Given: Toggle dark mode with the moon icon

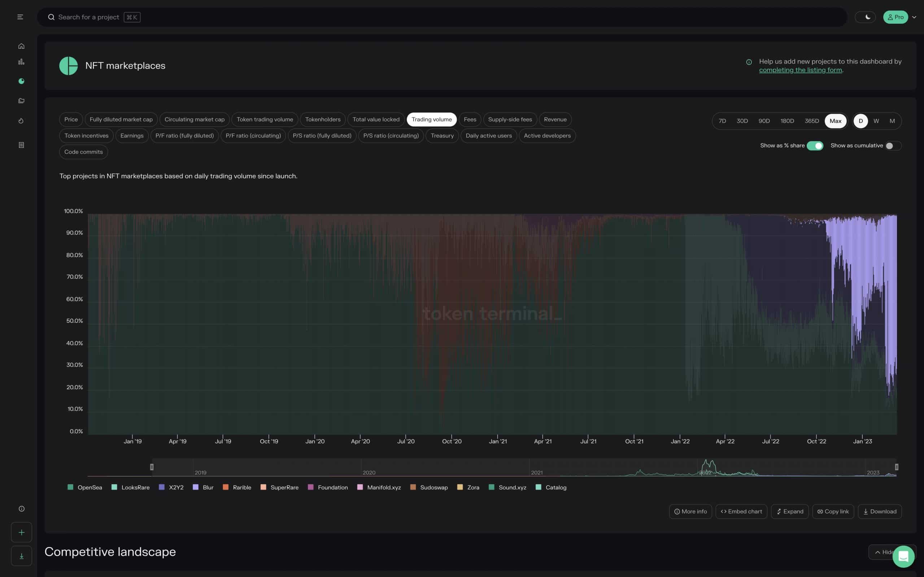Looking at the screenshot, I should 865,17.
